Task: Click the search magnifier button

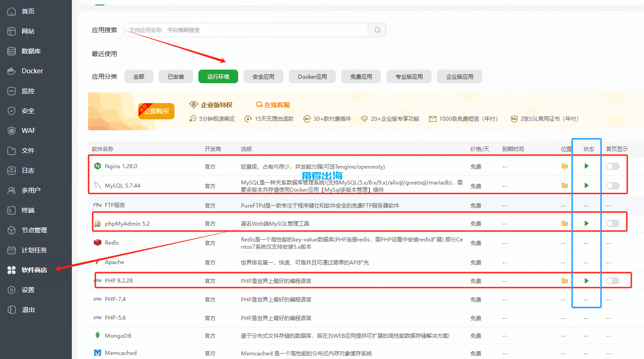Action: click(377, 30)
